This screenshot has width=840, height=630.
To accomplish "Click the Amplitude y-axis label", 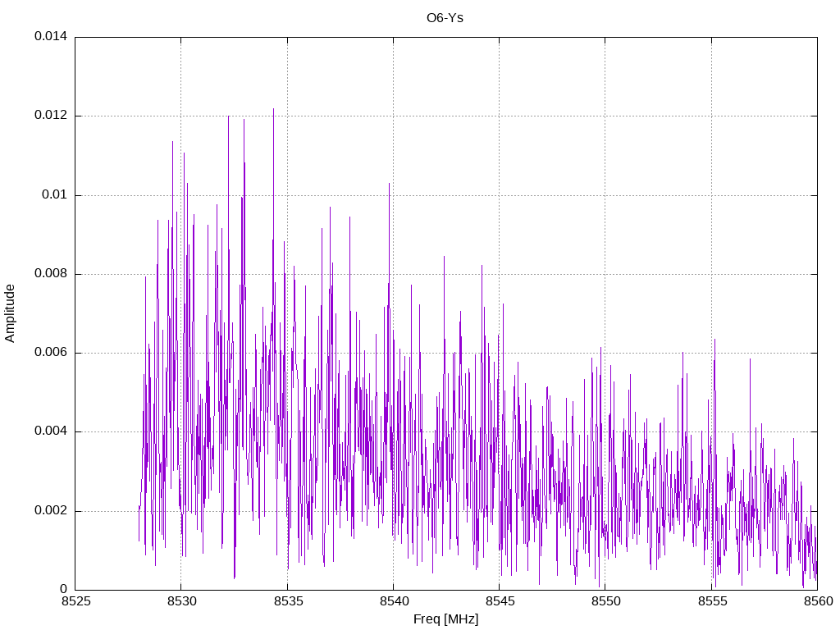I will coord(10,313).
